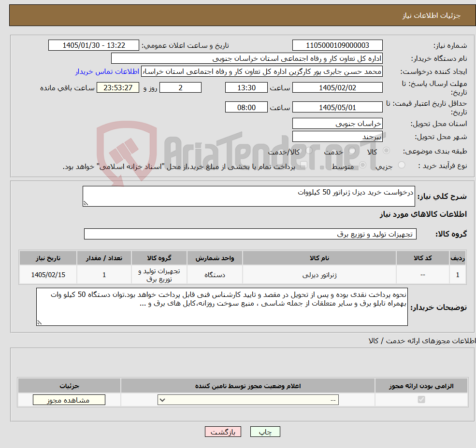Click the الزامی بودن ارائه مجوز header
This screenshot has width=476, height=448.
pyautogui.click(x=421, y=386)
